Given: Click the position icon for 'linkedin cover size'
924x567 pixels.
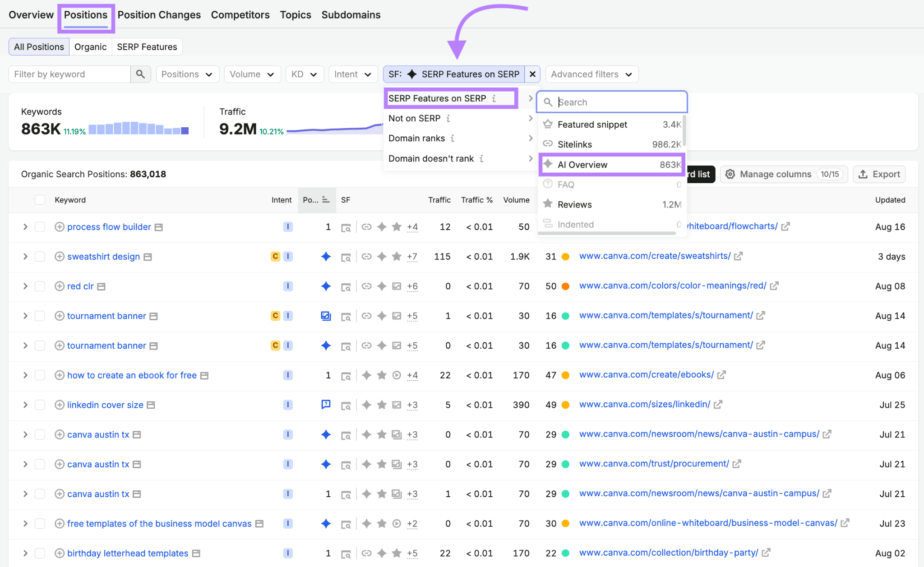Looking at the screenshot, I should (326, 405).
